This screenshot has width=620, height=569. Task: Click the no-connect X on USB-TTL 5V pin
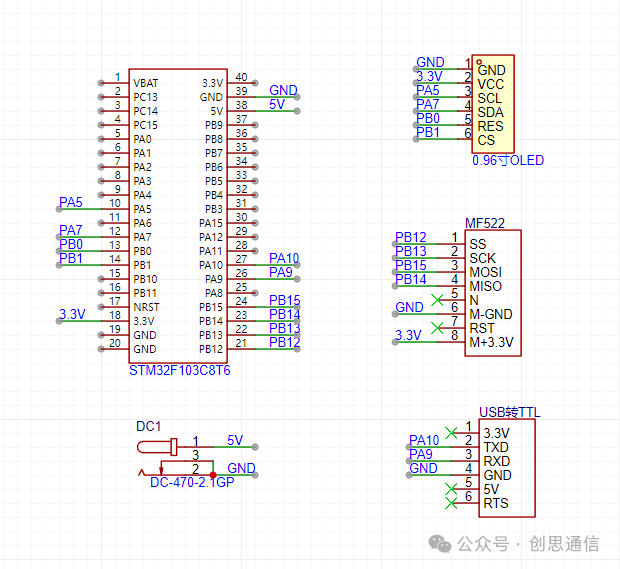(x=451, y=489)
